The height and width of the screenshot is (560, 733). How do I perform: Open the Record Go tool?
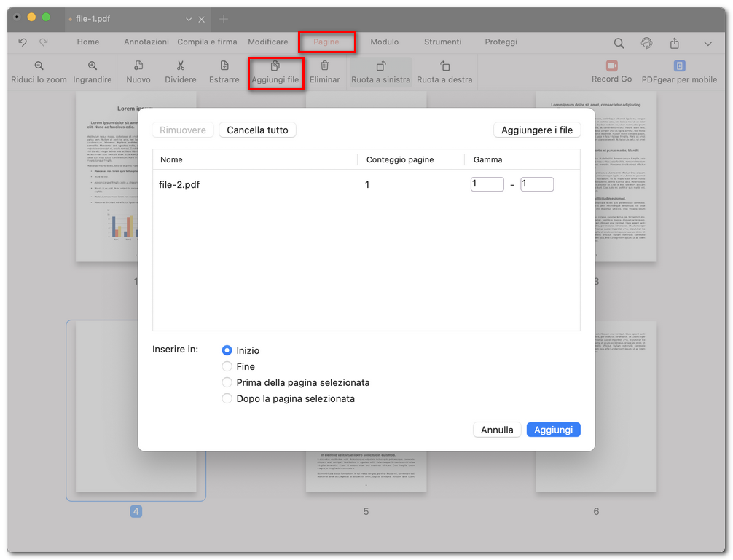(x=611, y=66)
